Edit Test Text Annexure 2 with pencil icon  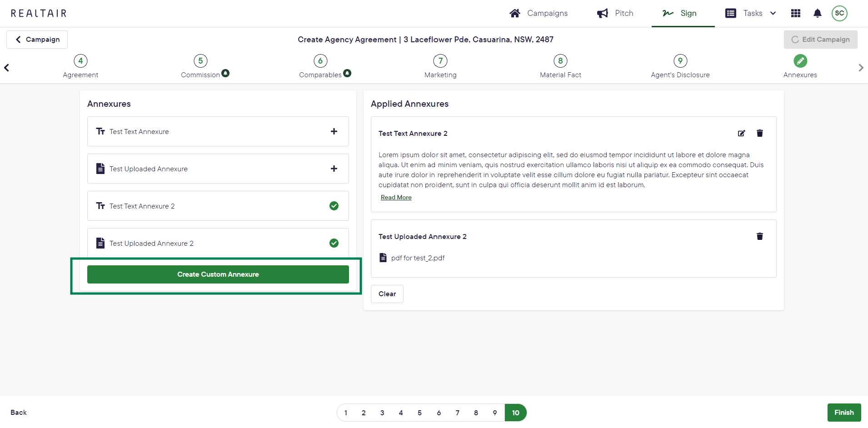[742, 133]
